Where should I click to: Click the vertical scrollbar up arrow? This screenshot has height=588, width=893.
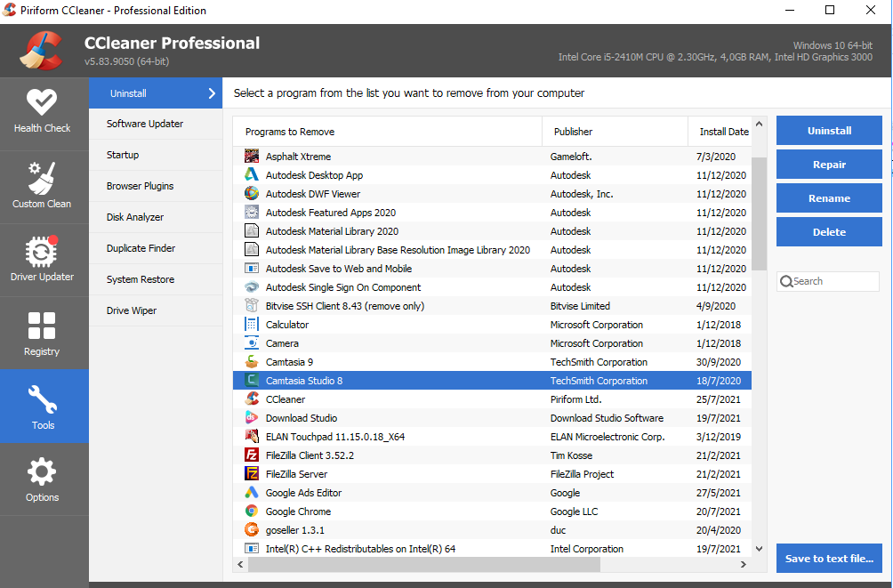pos(760,124)
